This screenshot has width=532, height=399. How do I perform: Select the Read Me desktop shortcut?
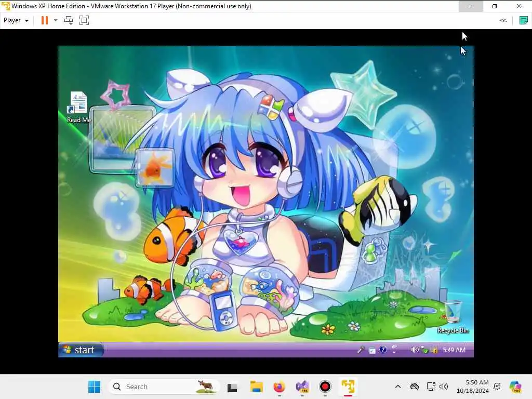coord(79,107)
